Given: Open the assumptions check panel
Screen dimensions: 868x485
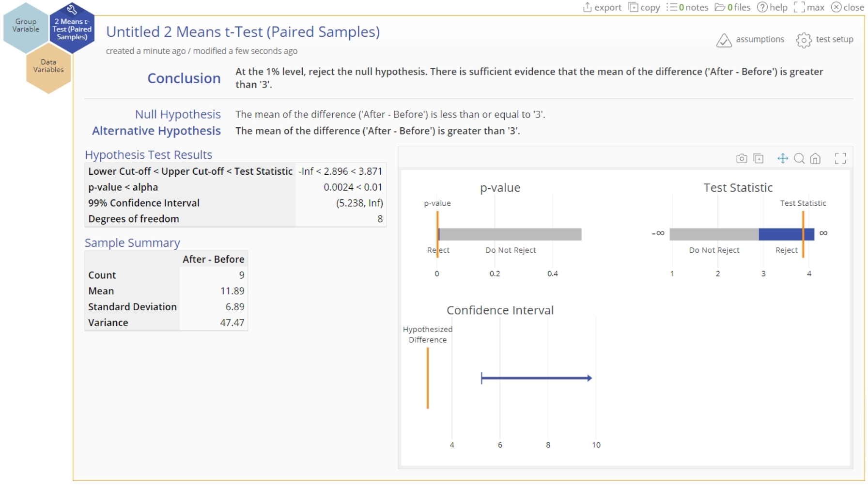Looking at the screenshot, I should [750, 40].
